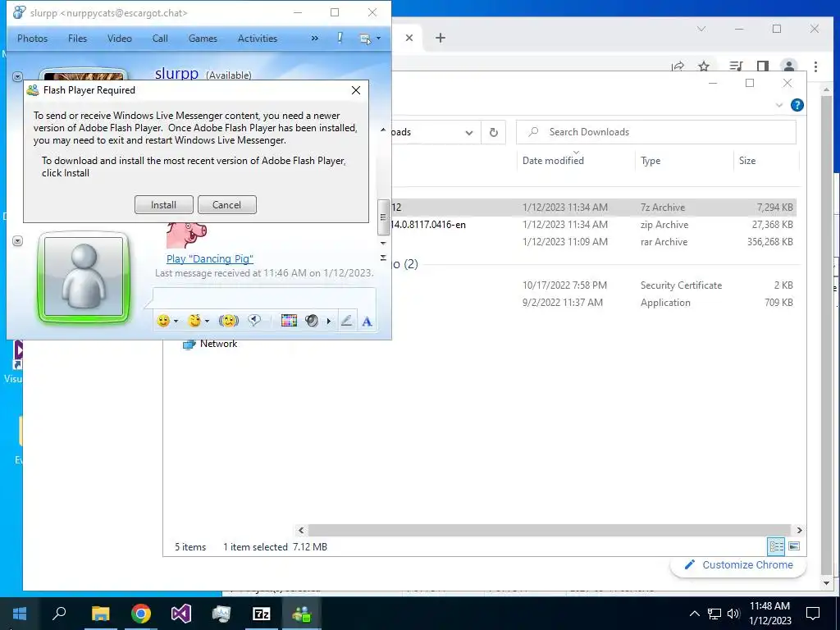
Task: Open a new Chrome tab with plus
Action: [x=441, y=38]
